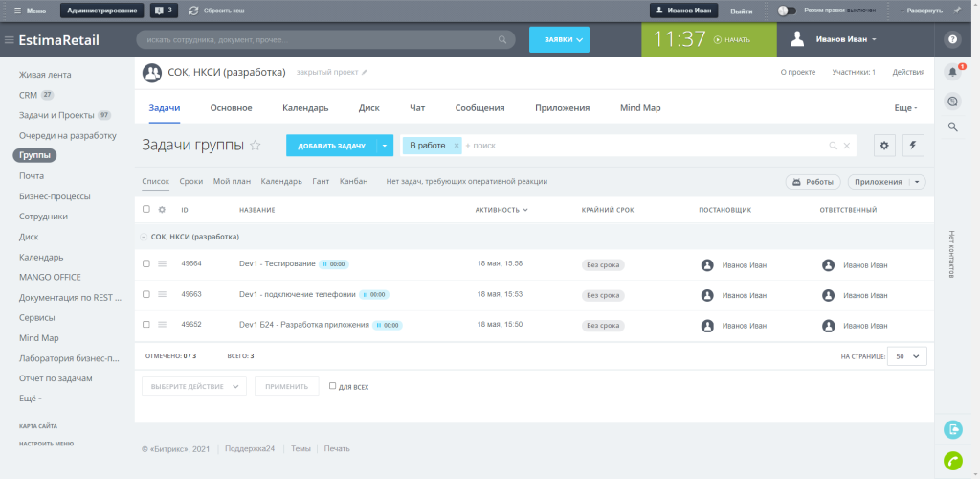Add Задачи группы to favorites star
This screenshot has width=980, height=479.
coord(255,145)
